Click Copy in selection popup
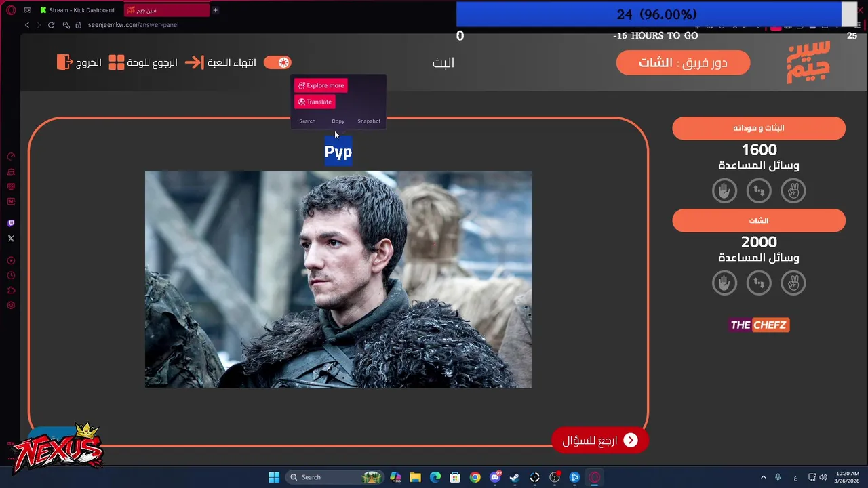868x488 pixels. coord(338,121)
